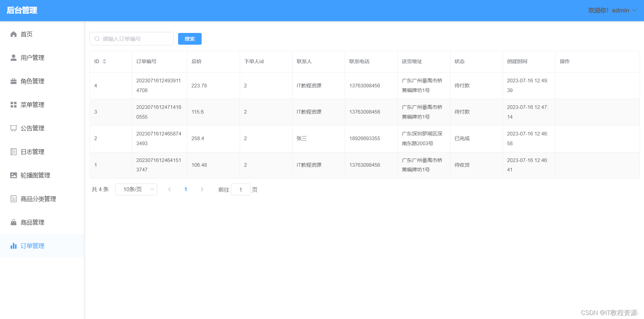Click the 后台管理 header title

point(22,10)
